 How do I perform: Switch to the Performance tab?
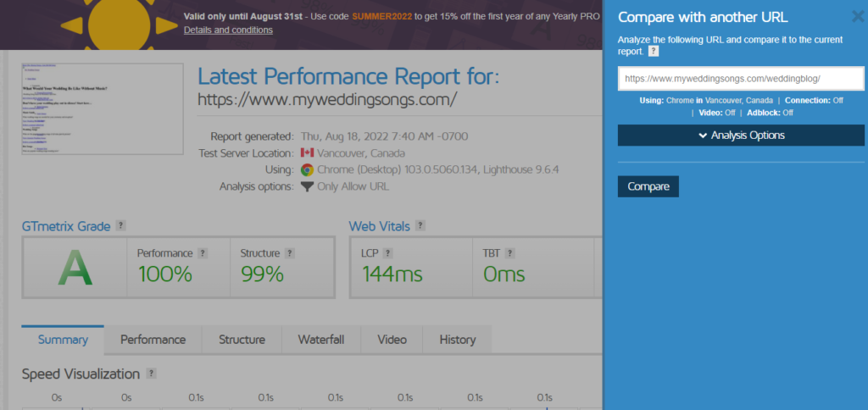(x=153, y=340)
